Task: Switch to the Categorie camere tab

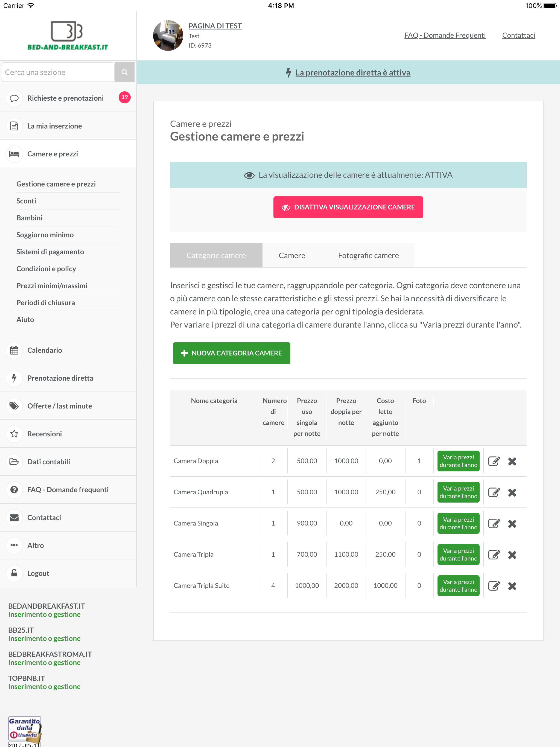Action: (x=216, y=255)
